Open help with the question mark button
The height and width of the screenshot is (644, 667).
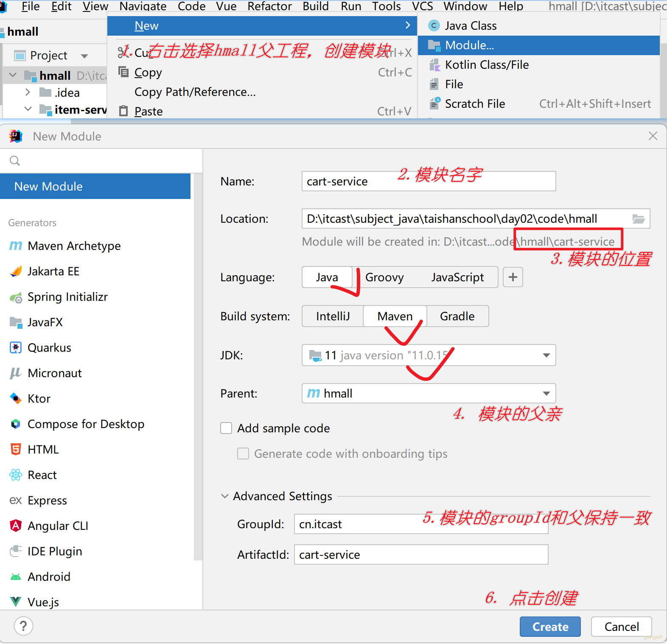point(23,626)
